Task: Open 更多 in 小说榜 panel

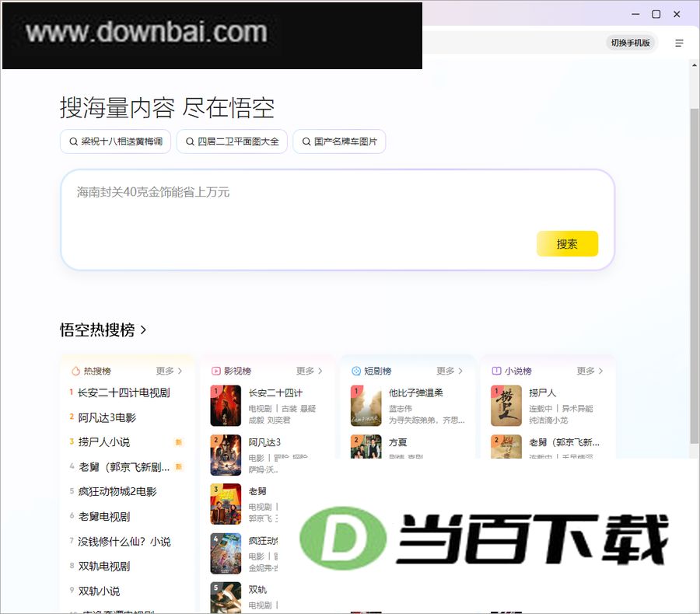Action: click(x=590, y=371)
